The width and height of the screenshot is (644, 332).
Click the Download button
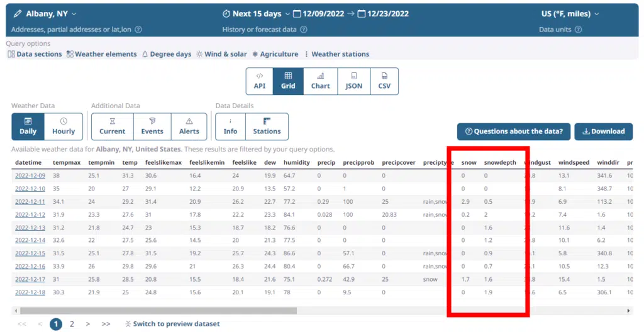[603, 131]
